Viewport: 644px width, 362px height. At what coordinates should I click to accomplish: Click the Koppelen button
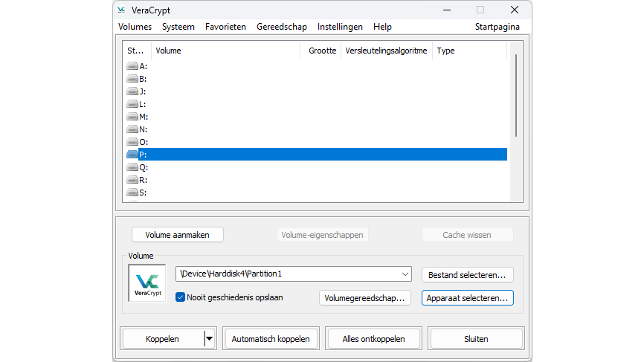163,339
